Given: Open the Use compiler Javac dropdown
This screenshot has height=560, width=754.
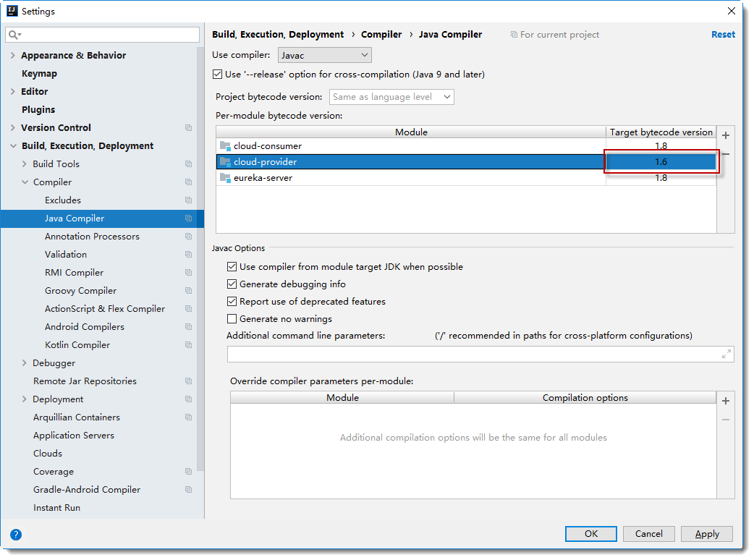Looking at the screenshot, I should pos(325,55).
